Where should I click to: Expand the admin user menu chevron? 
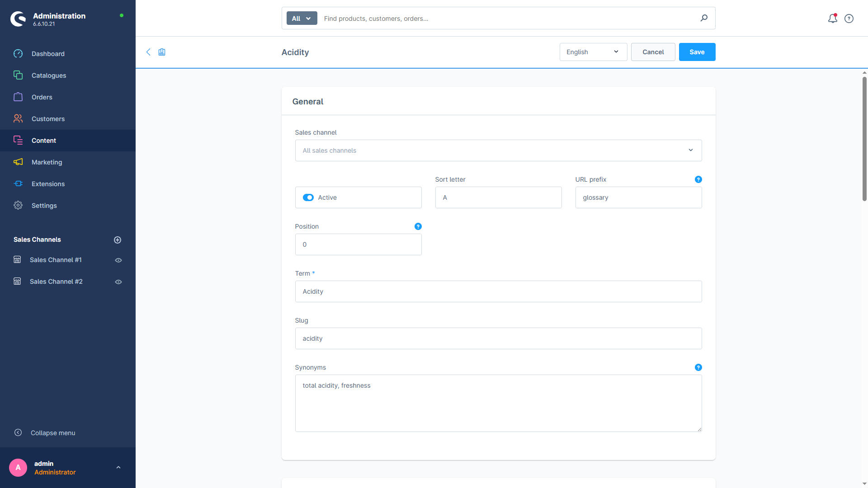tap(118, 468)
